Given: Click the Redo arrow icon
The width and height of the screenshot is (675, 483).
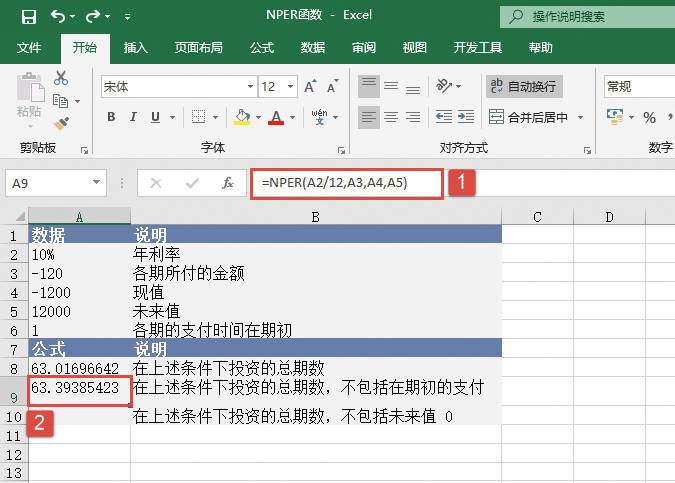Looking at the screenshot, I should click(93, 17).
